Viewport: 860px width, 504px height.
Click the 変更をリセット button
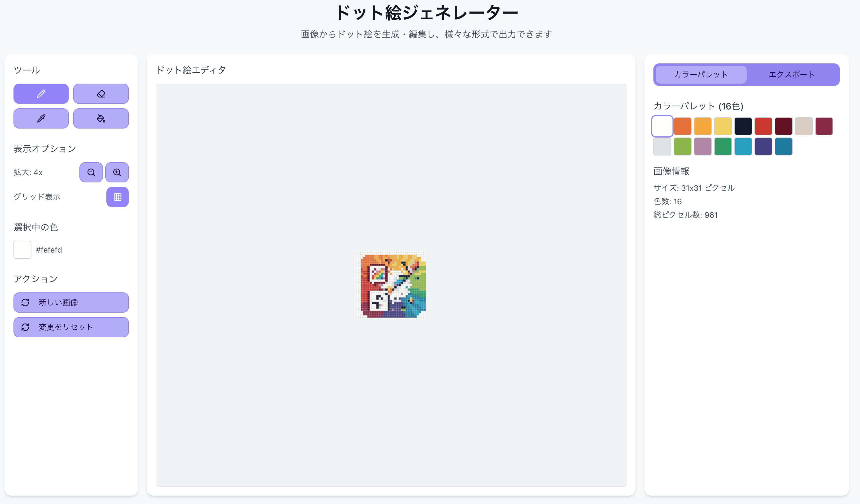(x=71, y=327)
